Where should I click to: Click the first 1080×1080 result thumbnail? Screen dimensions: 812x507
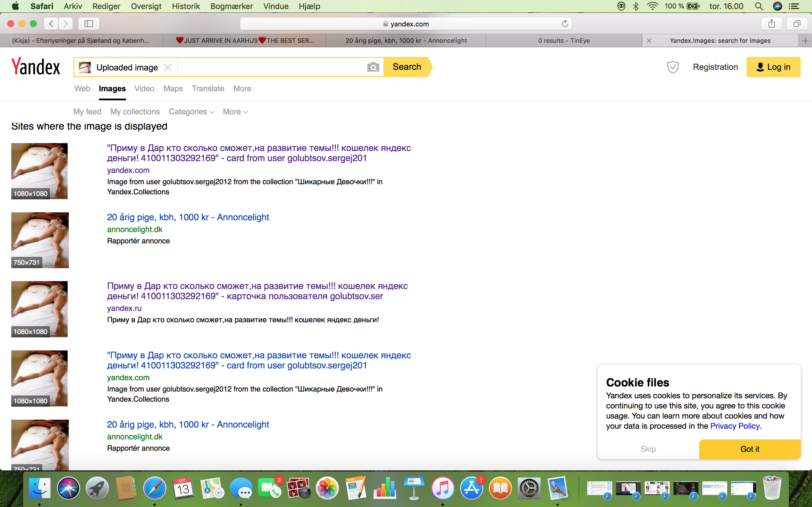tap(39, 171)
